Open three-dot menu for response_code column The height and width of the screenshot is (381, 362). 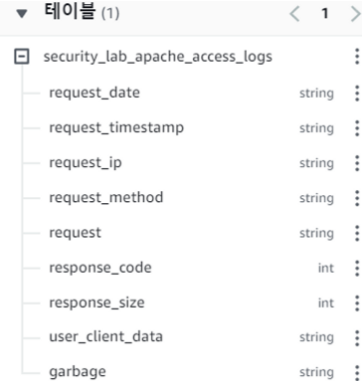coord(357,268)
